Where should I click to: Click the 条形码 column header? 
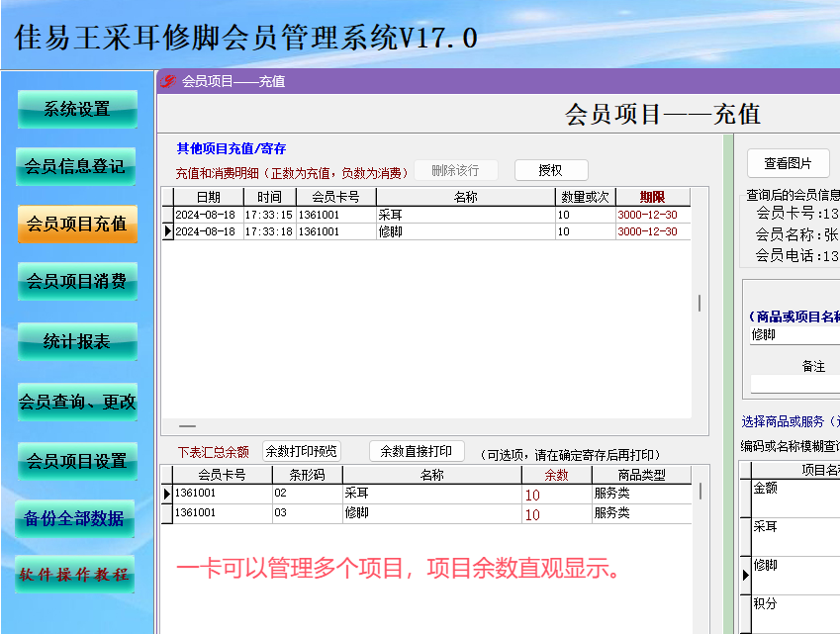pos(307,475)
